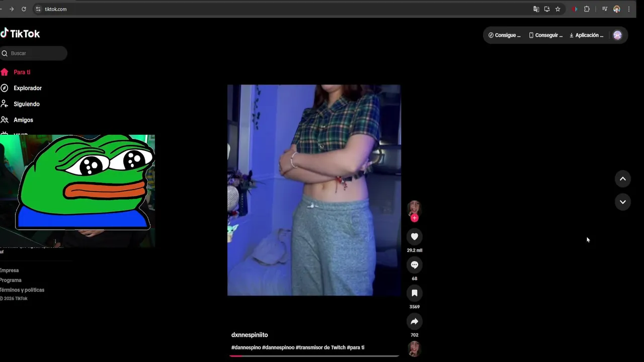Click the #dannespino hashtag
The width and height of the screenshot is (644, 362).
click(246, 347)
